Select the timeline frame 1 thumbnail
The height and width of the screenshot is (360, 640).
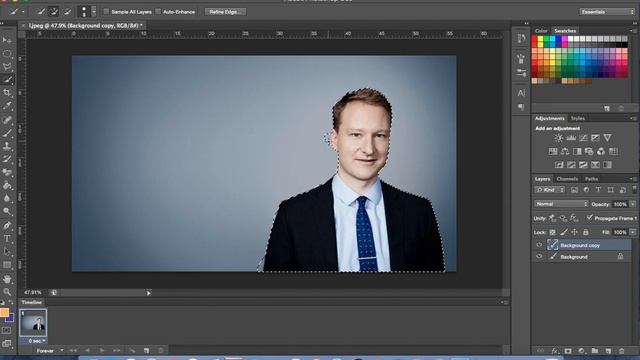coord(33,322)
